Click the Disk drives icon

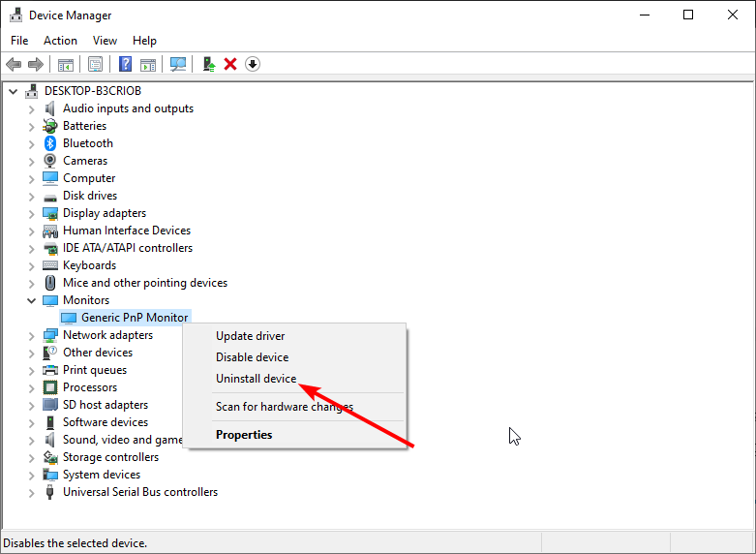tap(50, 197)
